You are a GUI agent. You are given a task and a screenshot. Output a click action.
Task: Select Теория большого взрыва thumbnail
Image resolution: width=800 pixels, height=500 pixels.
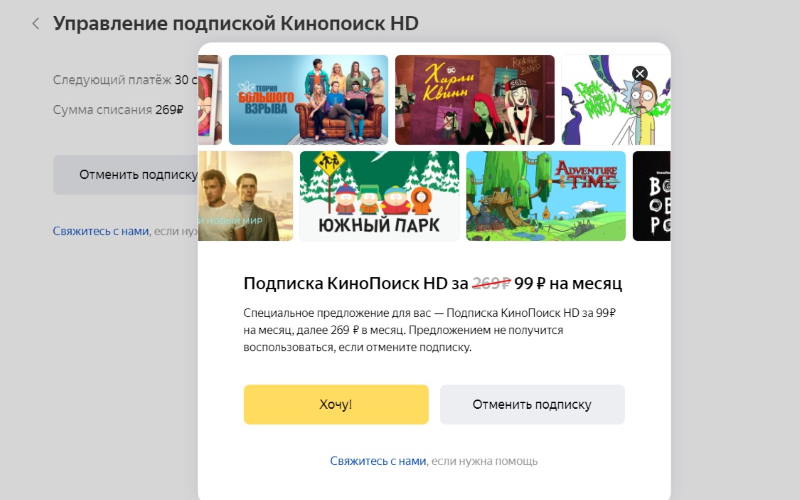tap(308, 100)
